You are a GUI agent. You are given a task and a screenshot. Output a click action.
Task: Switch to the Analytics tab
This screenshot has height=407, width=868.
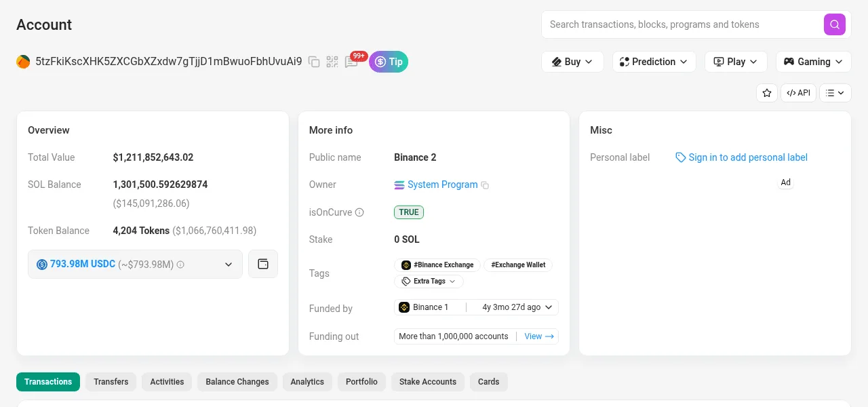coord(307,382)
